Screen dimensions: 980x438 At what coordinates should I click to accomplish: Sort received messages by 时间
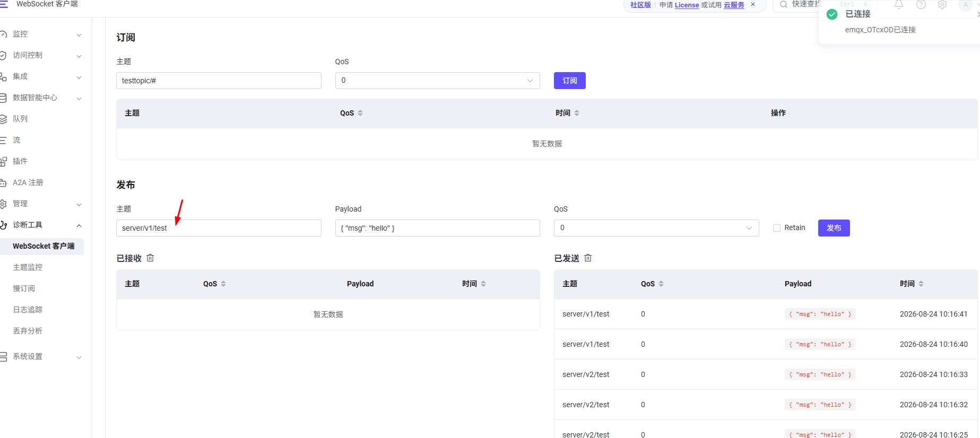tap(483, 284)
